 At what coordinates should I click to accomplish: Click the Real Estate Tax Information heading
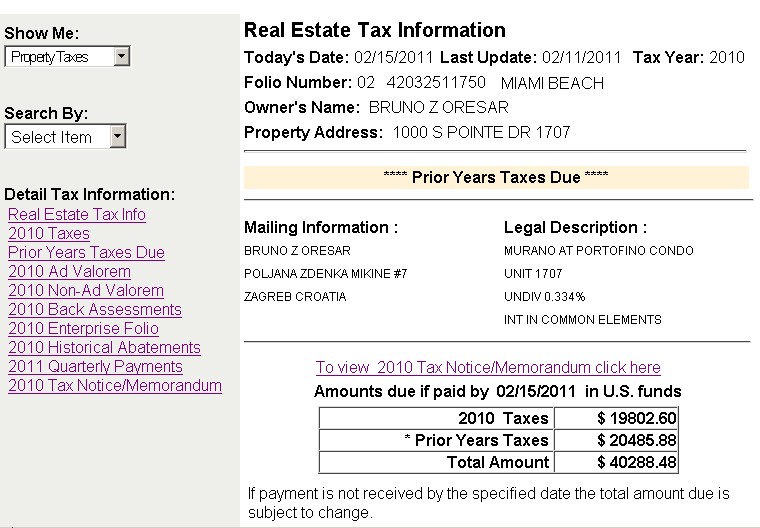pyautogui.click(x=375, y=31)
